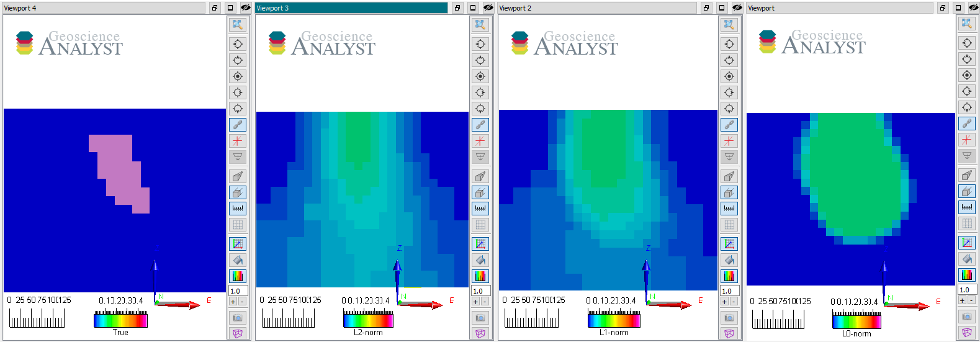Toggle linked camera icon in Viewport 3
The width and height of the screenshot is (980, 342).
point(480,125)
